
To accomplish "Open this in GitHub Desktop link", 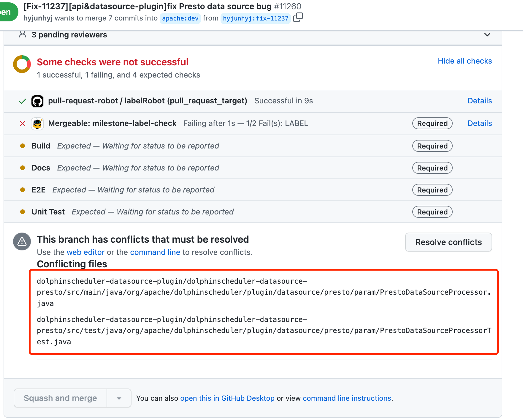I will (x=227, y=398).
